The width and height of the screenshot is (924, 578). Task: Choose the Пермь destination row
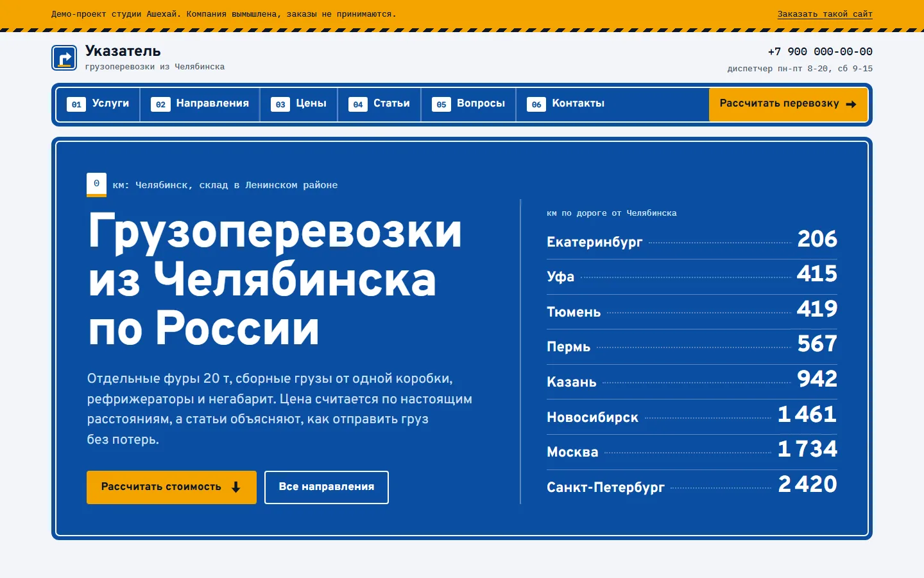click(692, 346)
